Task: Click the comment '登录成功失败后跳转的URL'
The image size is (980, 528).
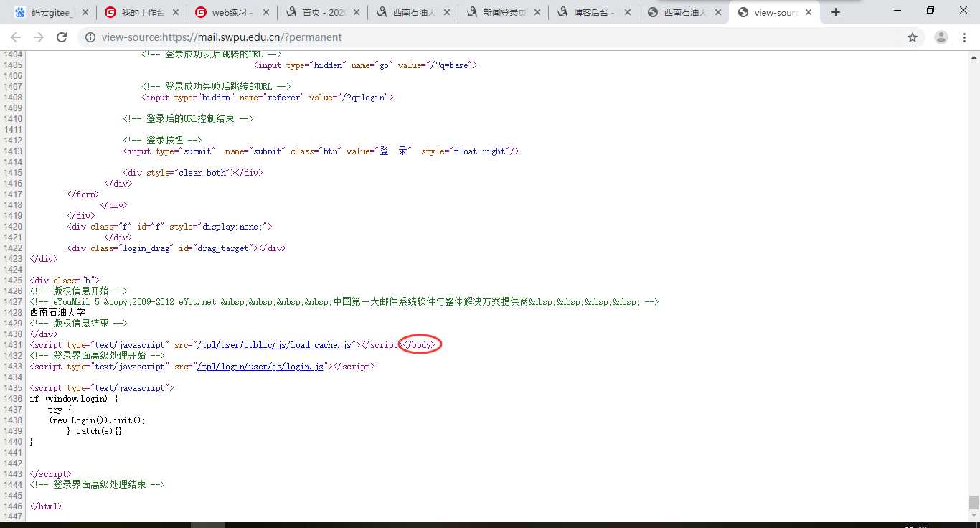Action: pos(216,87)
